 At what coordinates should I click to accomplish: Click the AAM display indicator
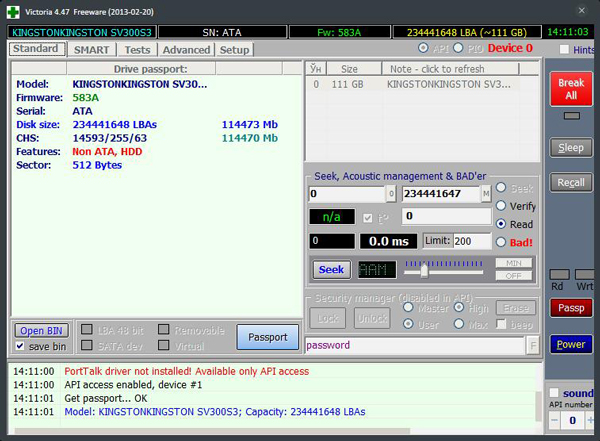point(377,270)
